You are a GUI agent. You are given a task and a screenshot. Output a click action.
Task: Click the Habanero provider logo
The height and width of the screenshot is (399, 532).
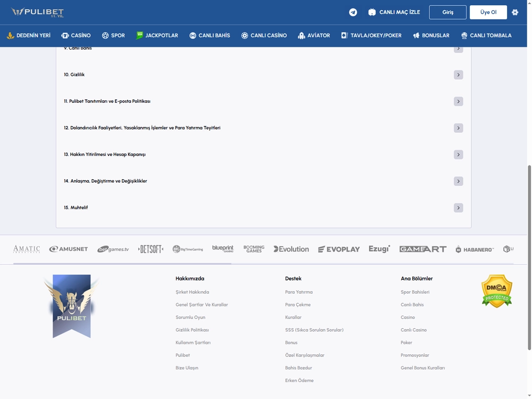coord(475,250)
